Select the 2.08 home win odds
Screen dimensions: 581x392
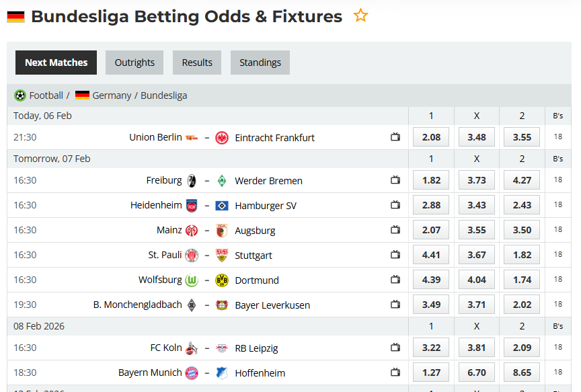(x=430, y=136)
